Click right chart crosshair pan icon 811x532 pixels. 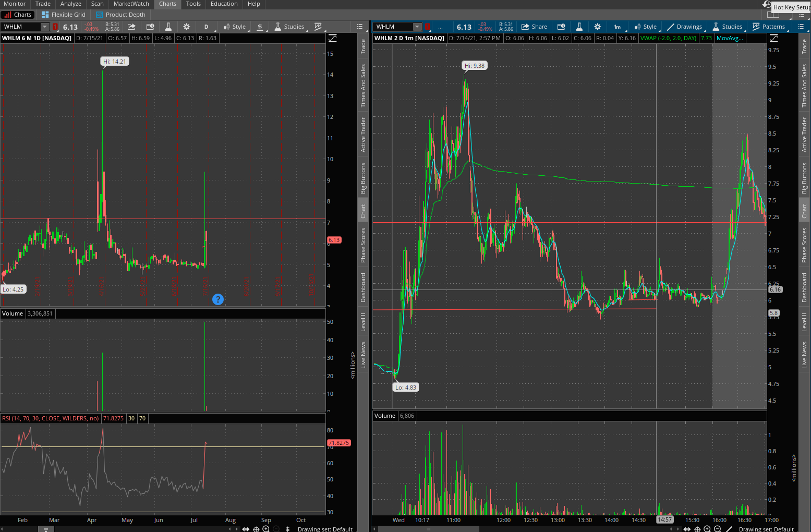coord(697,529)
